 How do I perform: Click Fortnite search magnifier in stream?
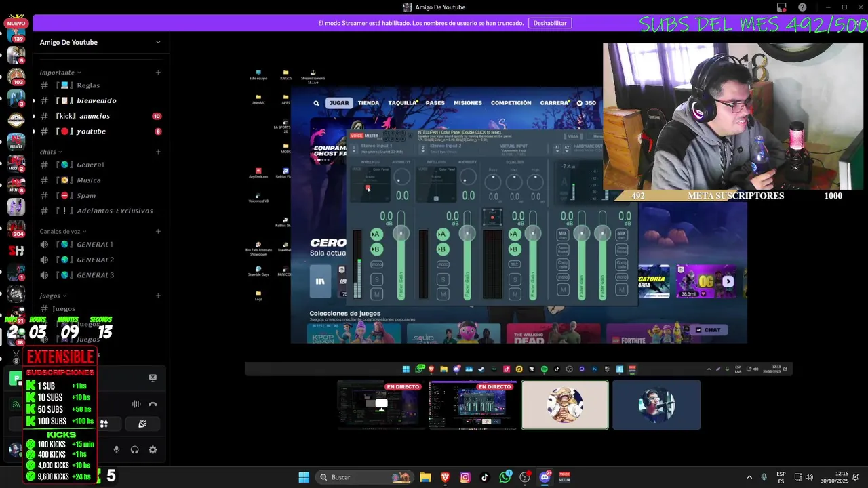coord(316,103)
